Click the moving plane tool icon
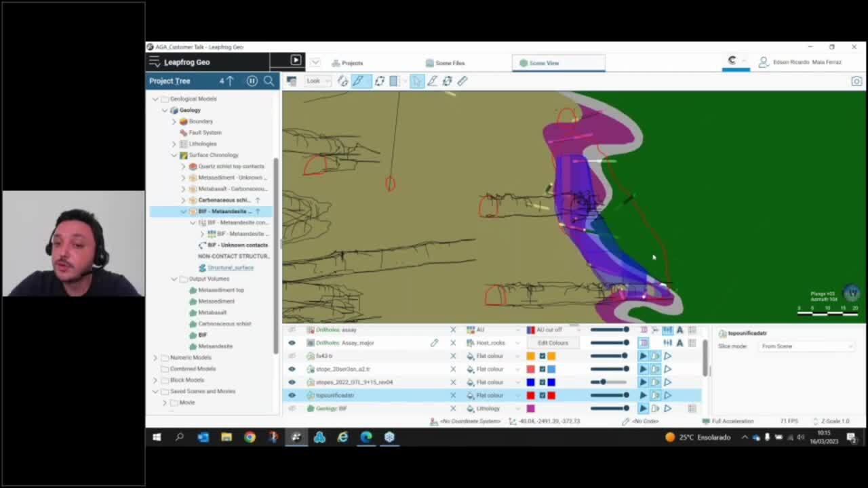Image resolution: width=868 pixels, height=488 pixels. 448,81
